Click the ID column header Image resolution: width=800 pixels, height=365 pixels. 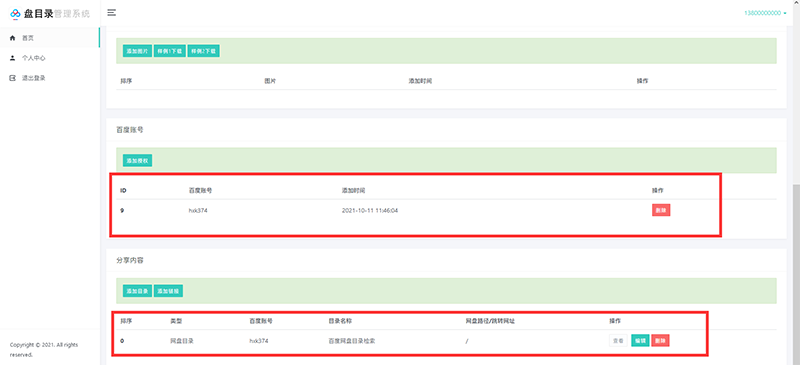[x=123, y=190]
